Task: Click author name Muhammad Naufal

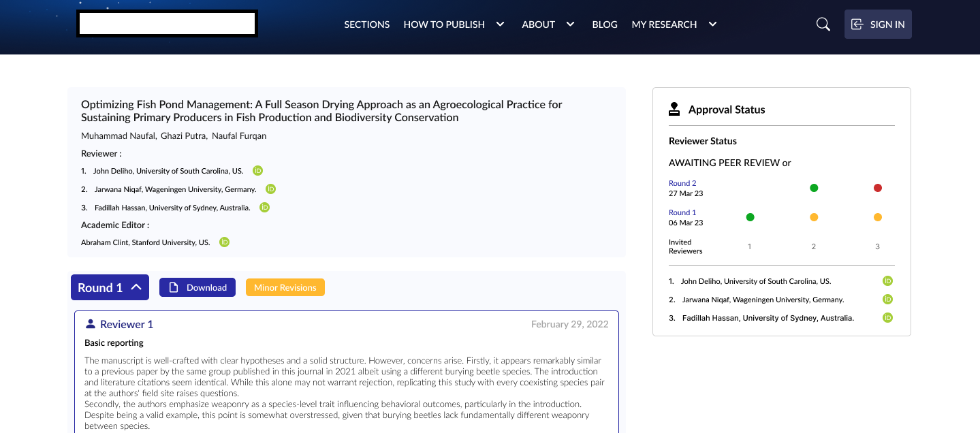Action: coord(118,135)
